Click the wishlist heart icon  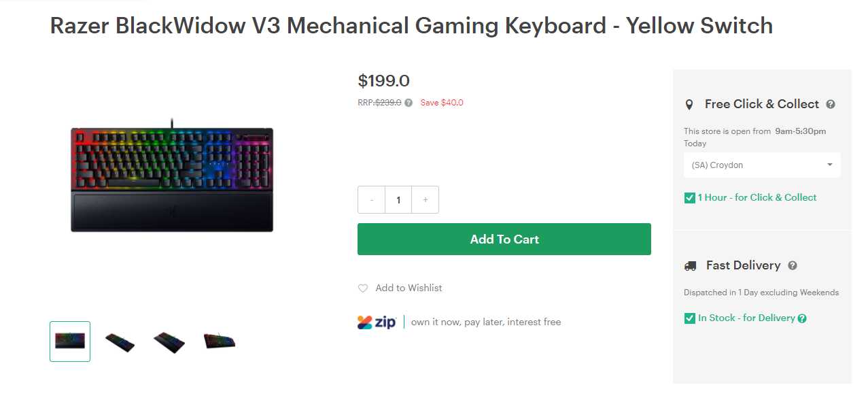pos(363,288)
